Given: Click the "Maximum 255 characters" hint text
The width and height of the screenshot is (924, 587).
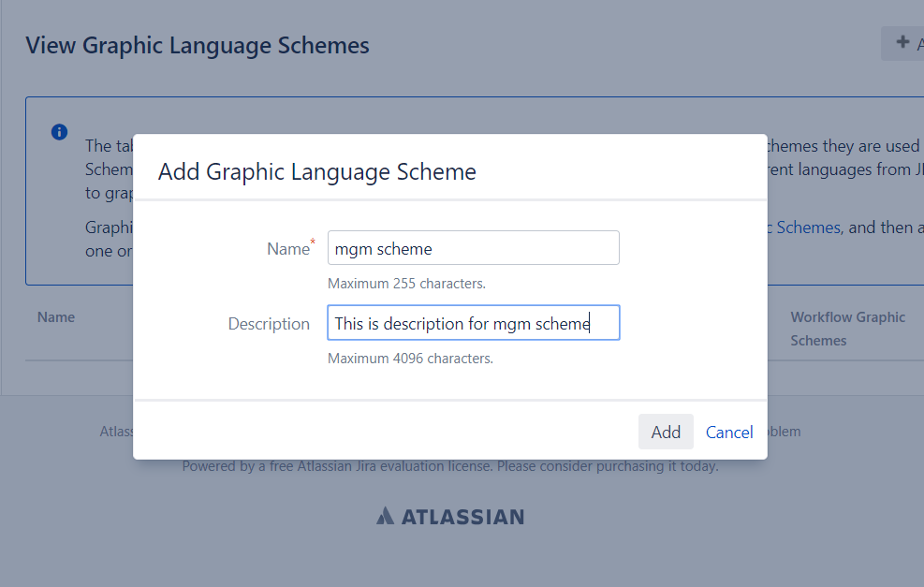Looking at the screenshot, I should pyautogui.click(x=406, y=283).
